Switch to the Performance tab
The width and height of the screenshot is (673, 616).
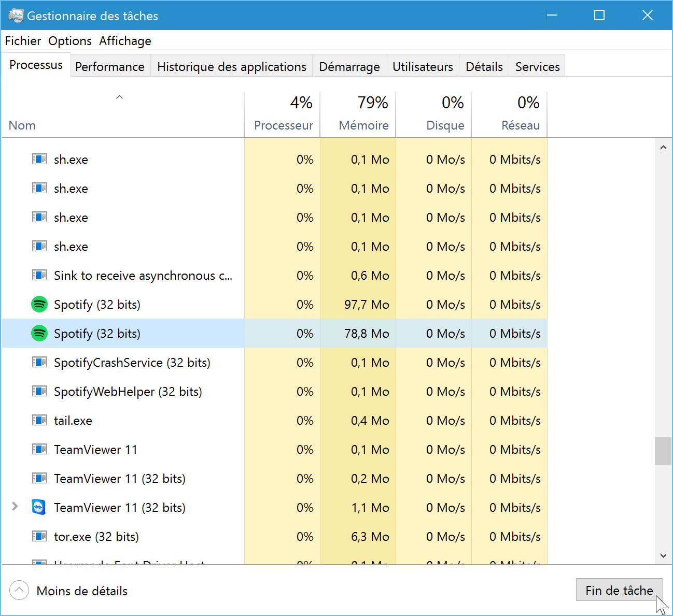(x=110, y=66)
